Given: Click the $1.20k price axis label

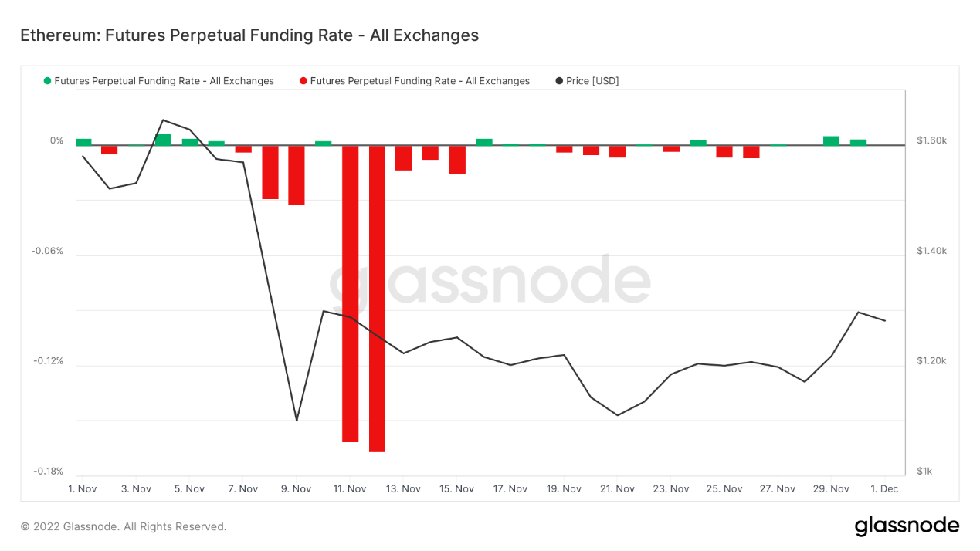Looking at the screenshot, I should click(x=931, y=361).
